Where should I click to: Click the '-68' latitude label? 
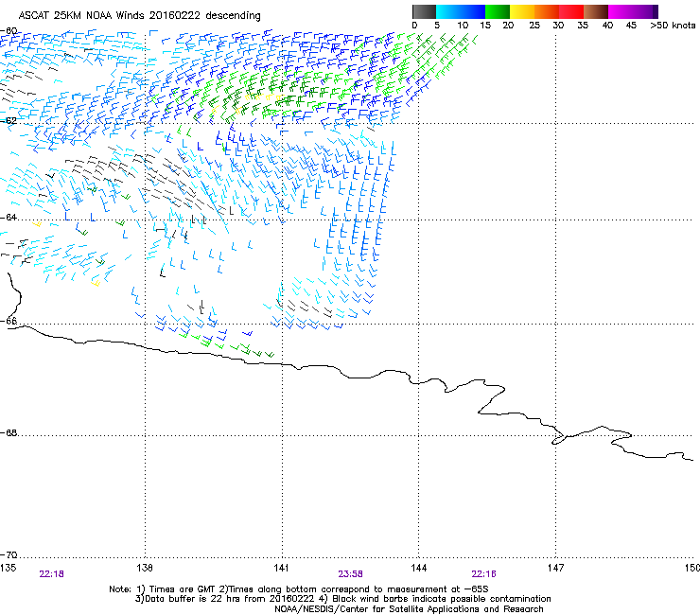[x=9, y=433]
